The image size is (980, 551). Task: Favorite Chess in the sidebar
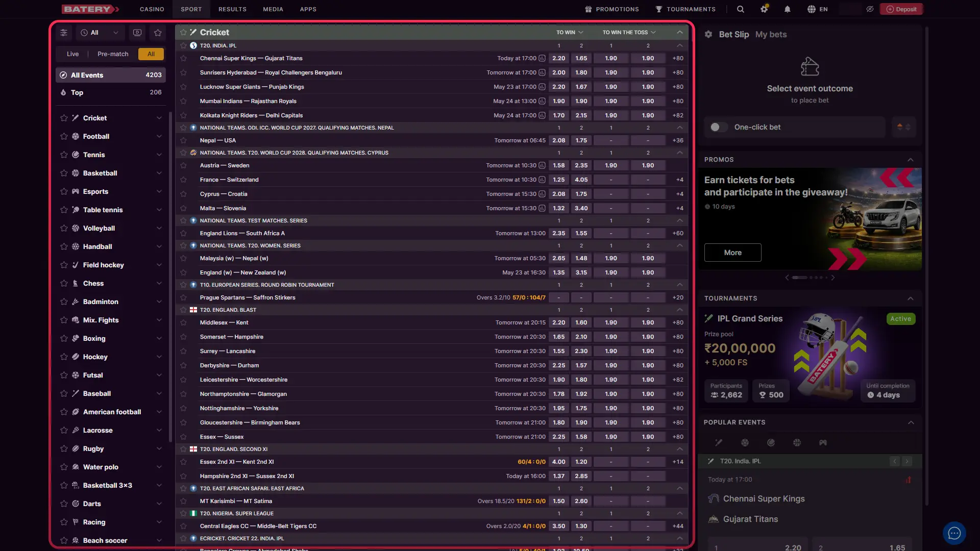(64, 283)
